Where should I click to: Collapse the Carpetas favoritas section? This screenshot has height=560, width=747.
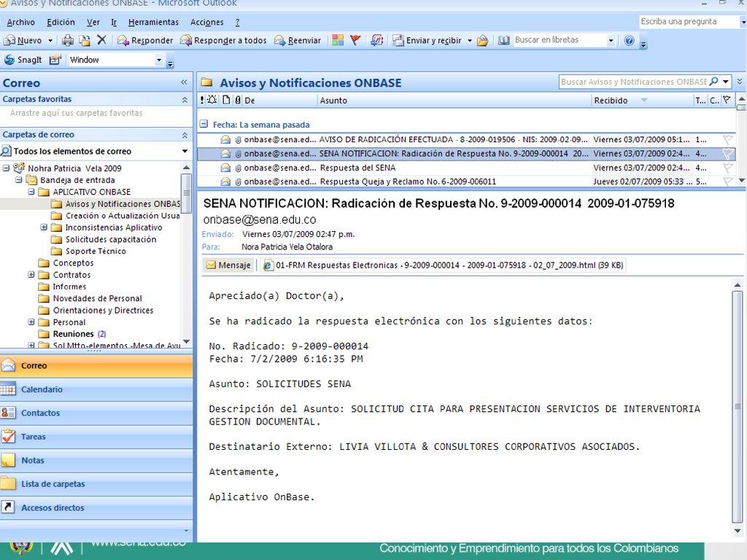tap(185, 99)
